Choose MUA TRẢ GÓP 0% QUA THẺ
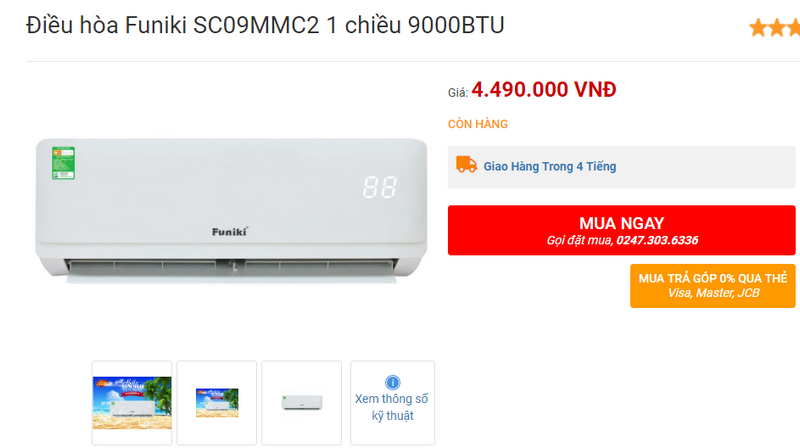 [713, 286]
